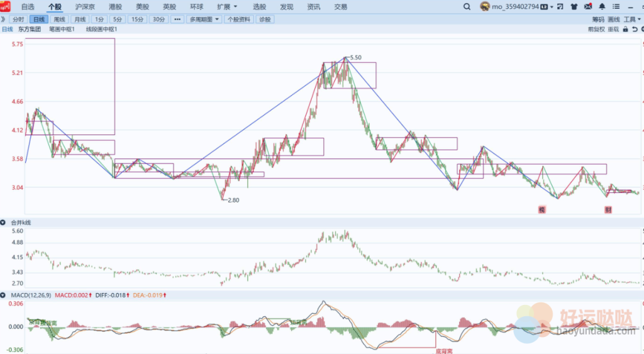
Task: Click the red app logo icon
Action: point(5,6)
